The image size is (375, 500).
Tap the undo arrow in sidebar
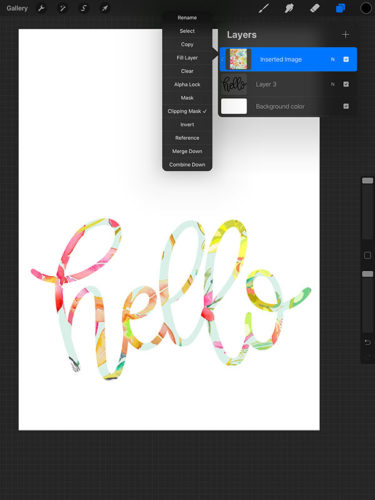tap(367, 343)
